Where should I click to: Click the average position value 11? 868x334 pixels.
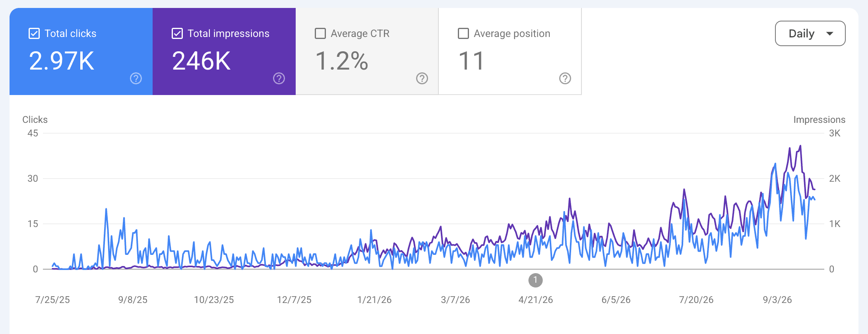[x=471, y=61]
